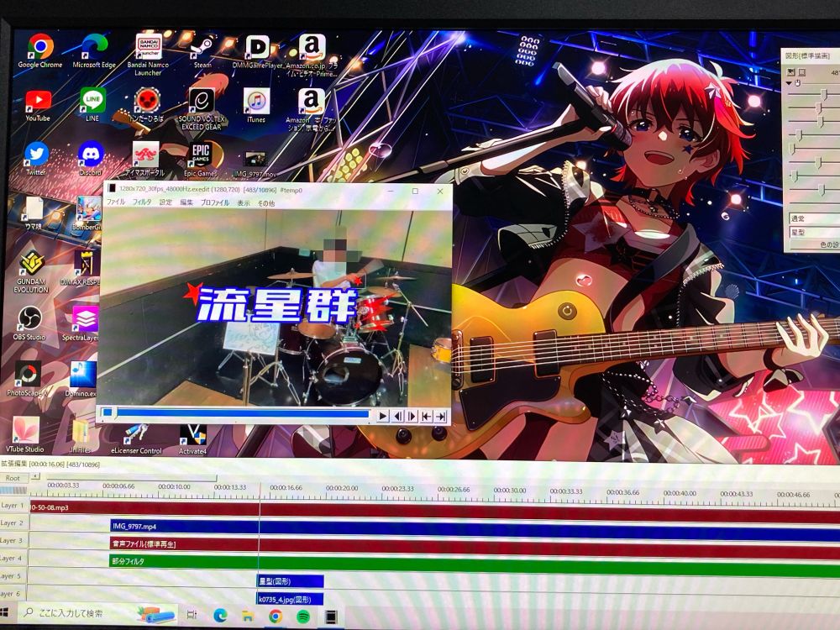Launch OBS Studio desktop icon
The image size is (840, 630).
(29, 323)
